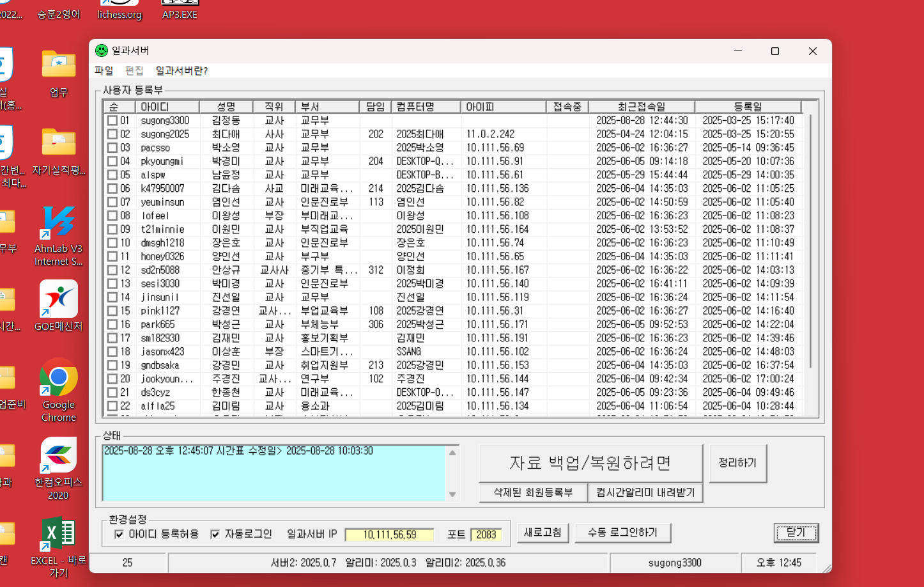
Task: Click the 닫기 button
Action: pyautogui.click(x=796, y=533)
